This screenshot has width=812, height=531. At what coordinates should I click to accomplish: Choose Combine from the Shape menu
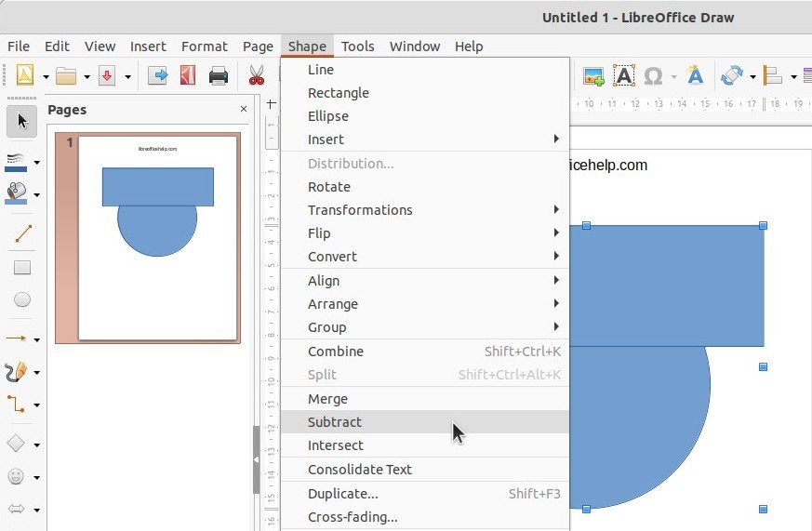click(425, 352)
